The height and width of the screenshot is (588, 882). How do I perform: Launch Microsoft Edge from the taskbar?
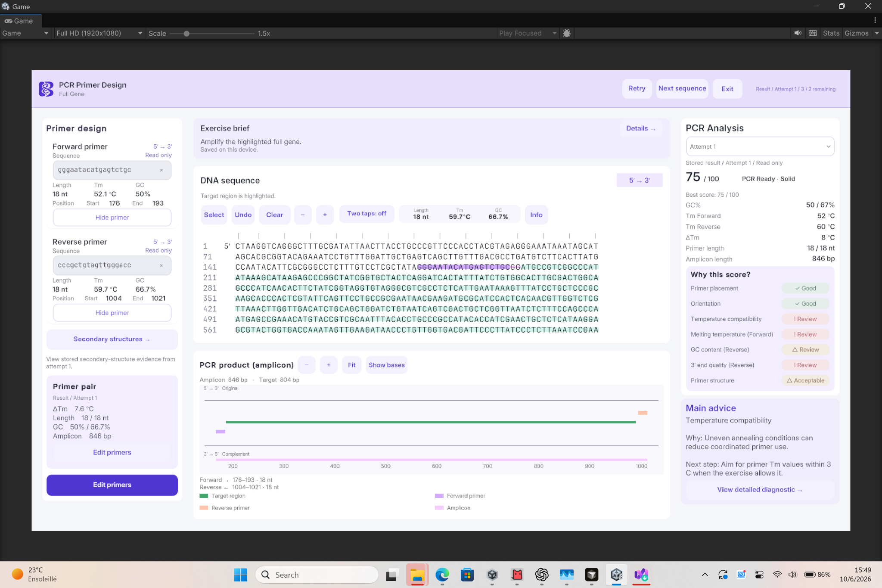[442, 575]
